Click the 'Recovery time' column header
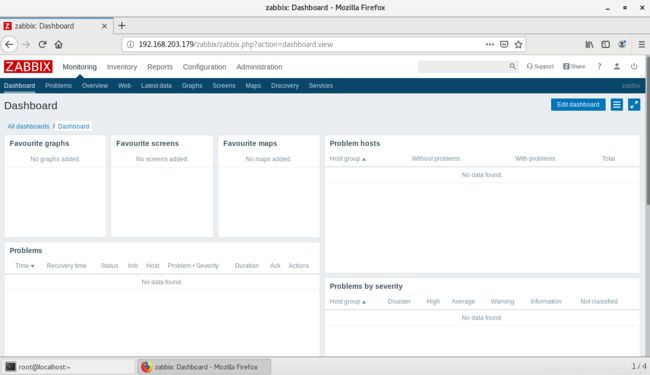 (x=66, y=266)
